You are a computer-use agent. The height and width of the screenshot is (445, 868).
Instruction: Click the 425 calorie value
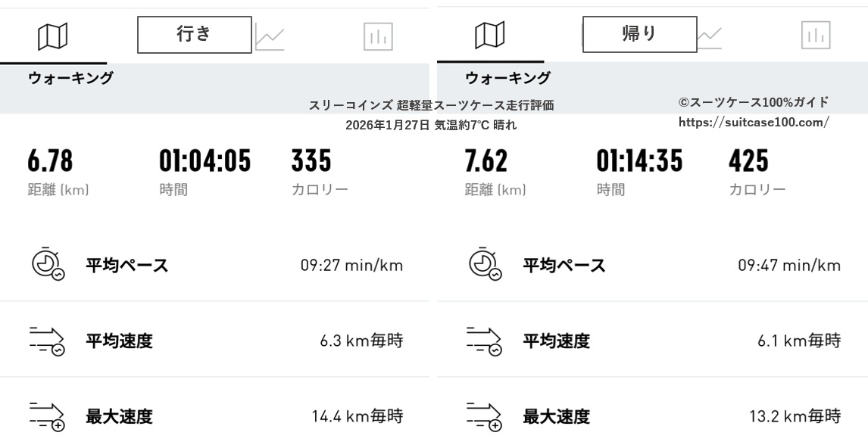(748, 161)
